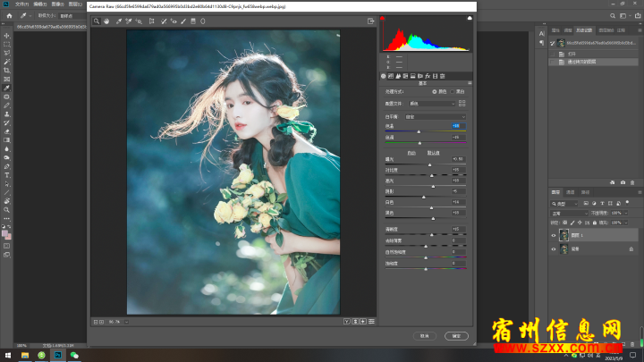
Task: Pick the White Balance eyedropper tool
Action: pos(119,21)
